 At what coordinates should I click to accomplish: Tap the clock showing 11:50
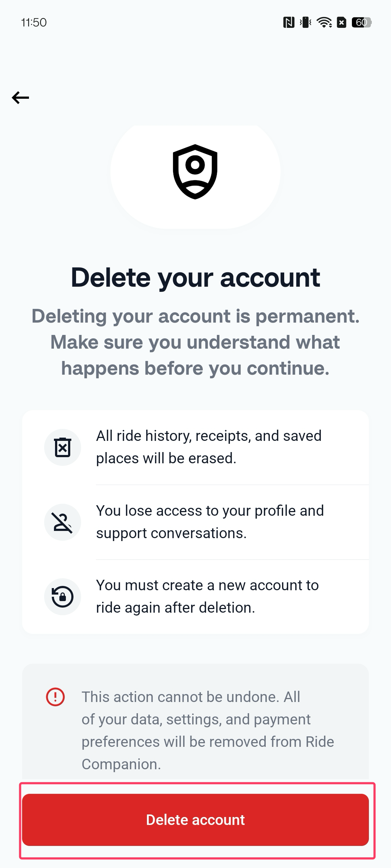tap(33, 22)
